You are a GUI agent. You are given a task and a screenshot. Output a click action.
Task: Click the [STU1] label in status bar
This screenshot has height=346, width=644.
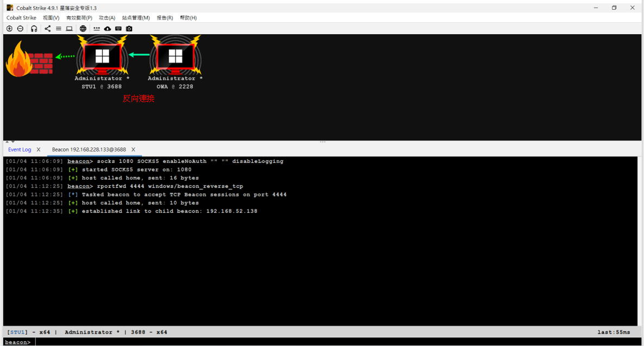17,332
